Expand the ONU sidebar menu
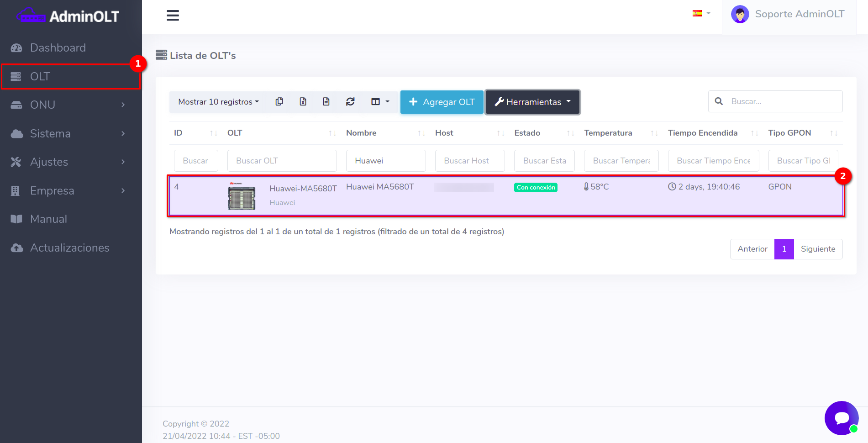Image resolution: width=868 pixels, height=443 pixels. pos(68,105)
